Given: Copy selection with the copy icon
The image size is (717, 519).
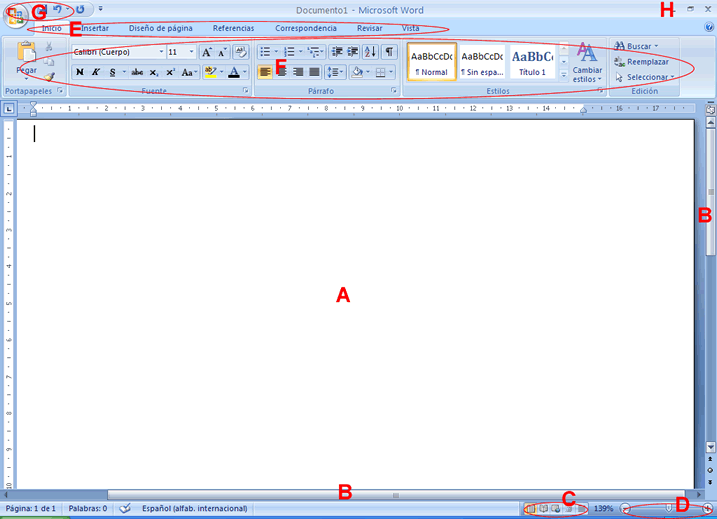Looking at the screenshot, I should point(49,61).
